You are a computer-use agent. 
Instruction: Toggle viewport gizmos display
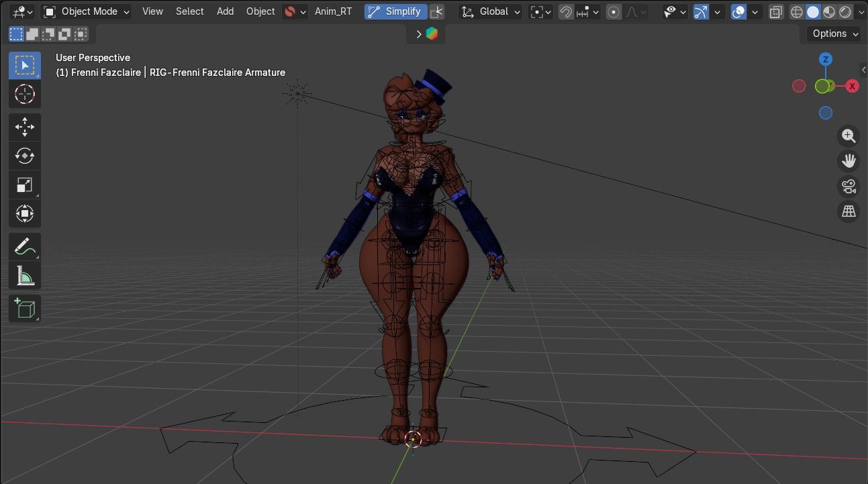(x=701, y=11)
